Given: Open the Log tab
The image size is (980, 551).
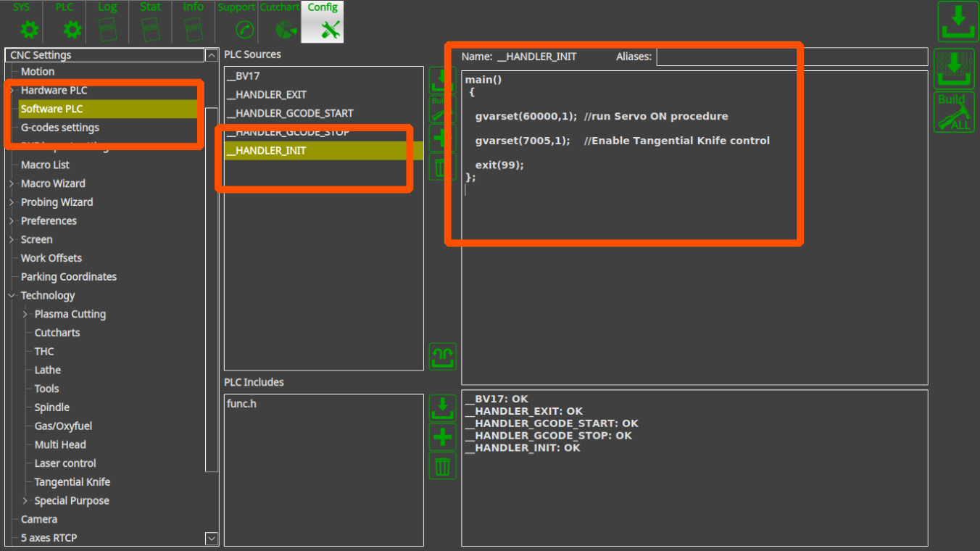Looking at the screenshot, I should click(x=107, y=22).
